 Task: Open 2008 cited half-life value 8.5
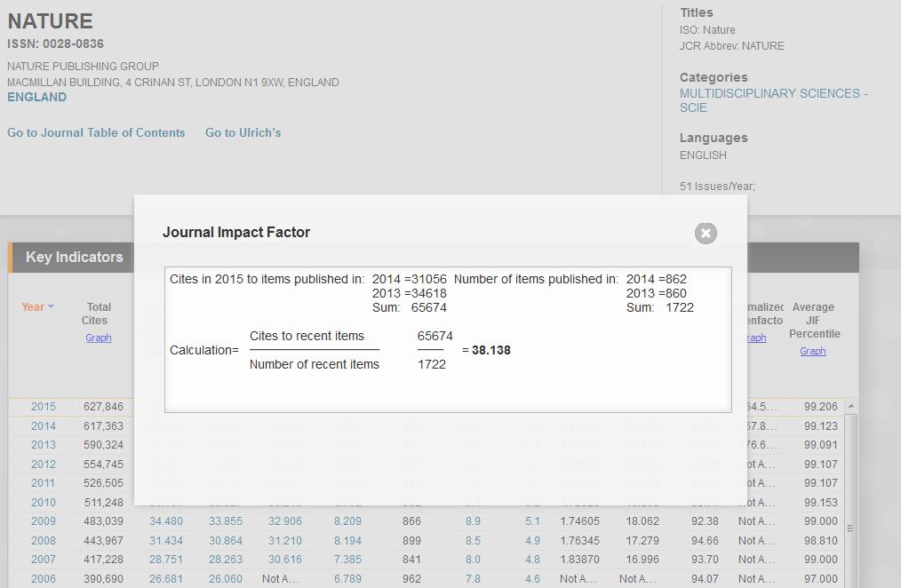(x=473, y=540)
